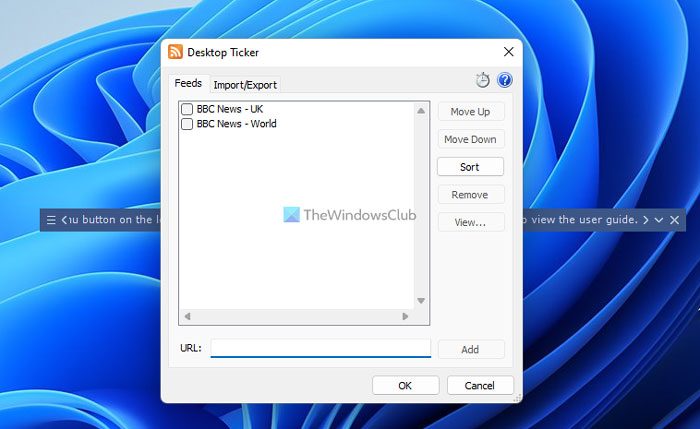
Task: Expand the ticker down chevron
Action: coord(659,220)
